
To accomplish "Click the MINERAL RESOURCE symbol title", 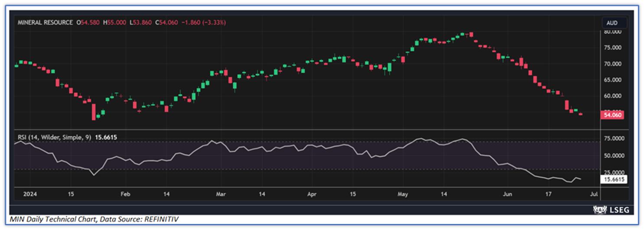I will [45, 22].
